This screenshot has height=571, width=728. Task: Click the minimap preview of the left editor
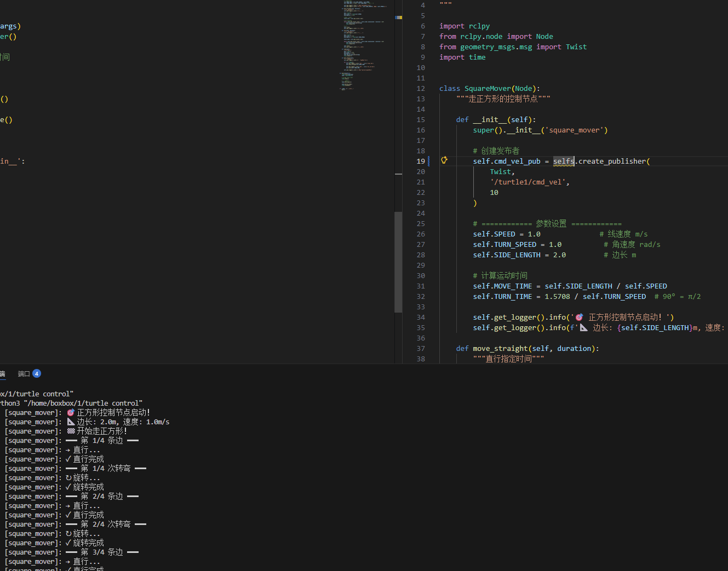coord(363,45)
